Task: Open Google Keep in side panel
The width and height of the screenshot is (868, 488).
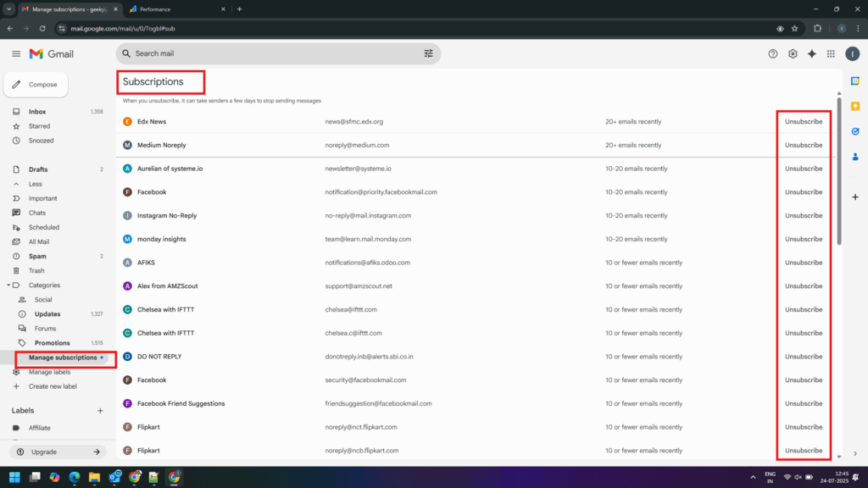Action: (x=855, y=106)
